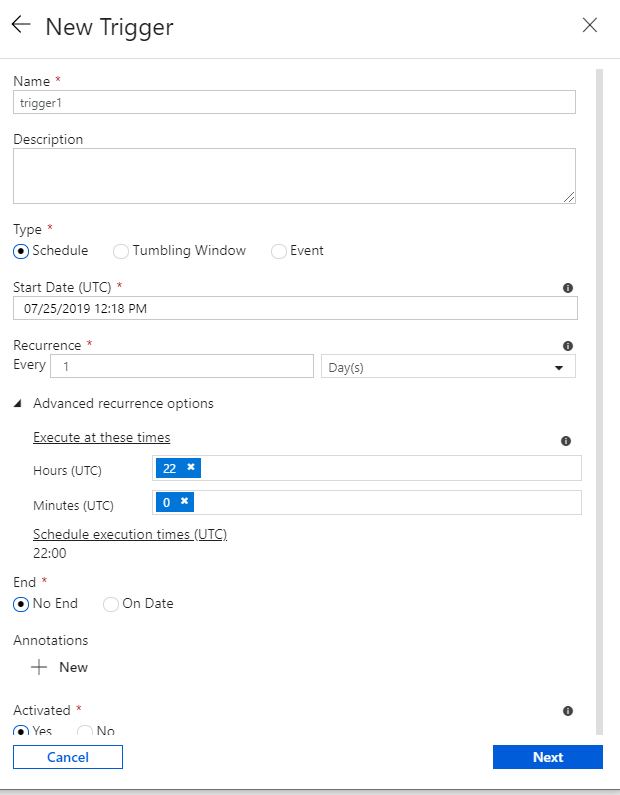Viewport: 620px width, 795px height.
Task: Show info tooltip for Start Date
Action: (568, 288)
